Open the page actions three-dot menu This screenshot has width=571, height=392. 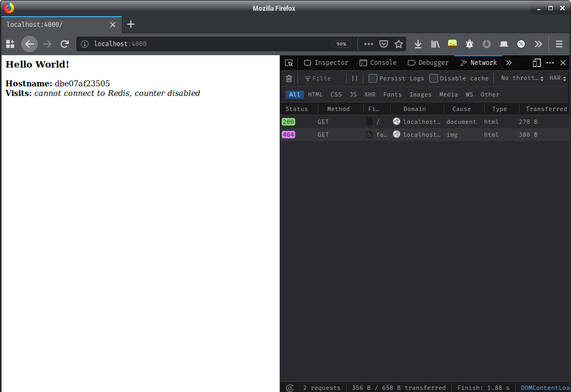click(369, 44)
